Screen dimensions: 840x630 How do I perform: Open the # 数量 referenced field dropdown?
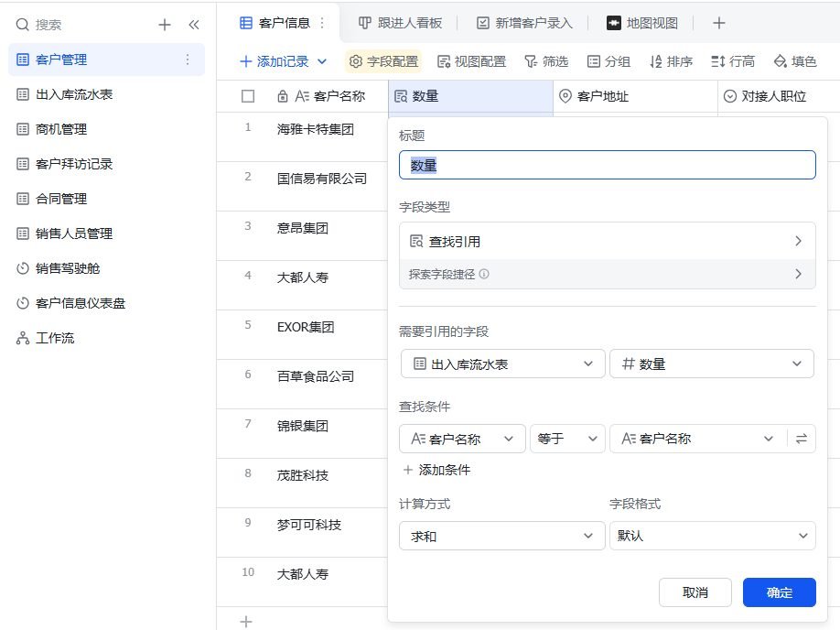click(x=712, y=364)
